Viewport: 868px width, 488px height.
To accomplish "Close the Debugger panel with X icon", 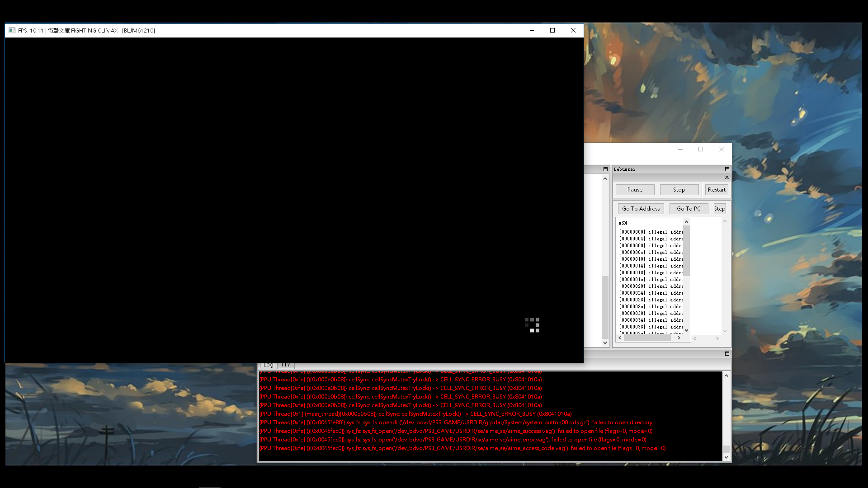I will 727,178.
